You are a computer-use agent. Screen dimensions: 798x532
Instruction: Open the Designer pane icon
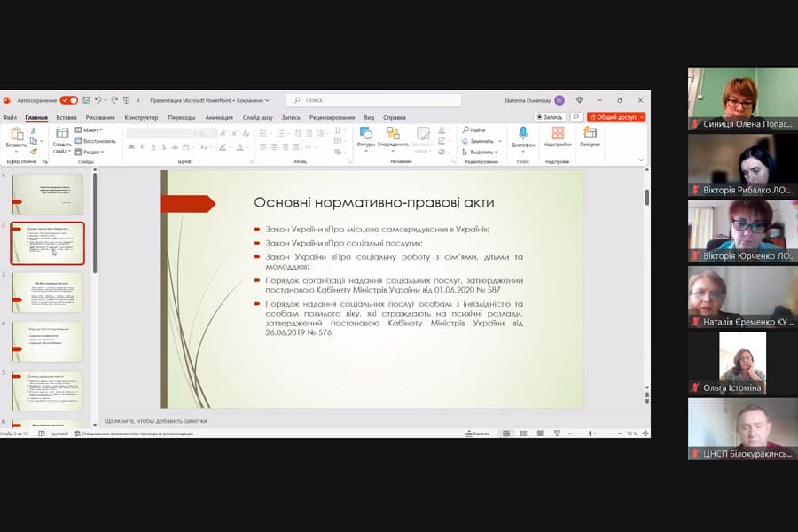591,134
